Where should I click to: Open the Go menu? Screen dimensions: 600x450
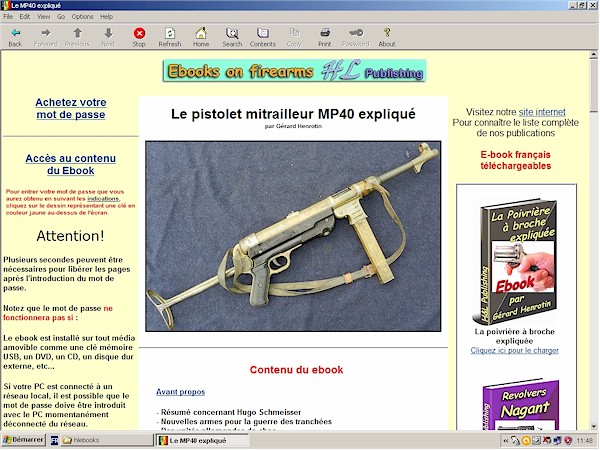click(61, 16)
